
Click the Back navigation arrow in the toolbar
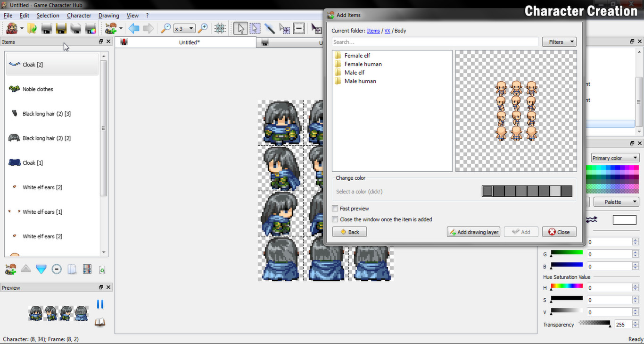(x=133, y=28)
